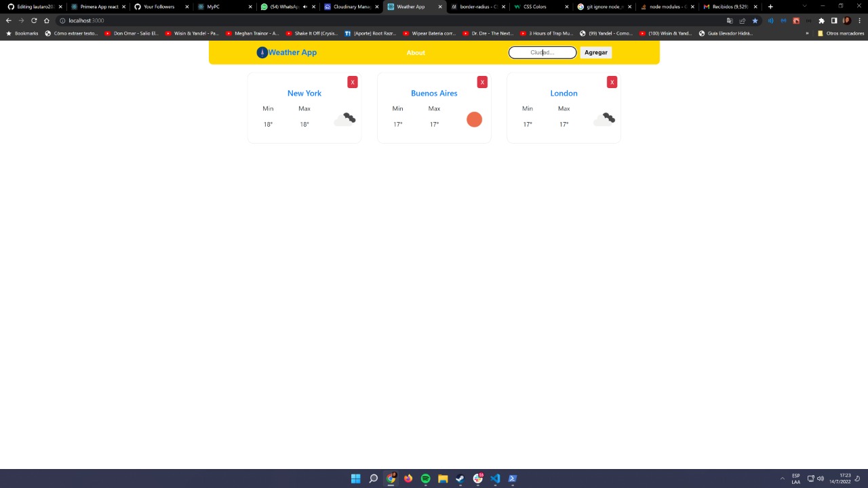
Task: Click About in the Weather App navbar
Action: 416,52
